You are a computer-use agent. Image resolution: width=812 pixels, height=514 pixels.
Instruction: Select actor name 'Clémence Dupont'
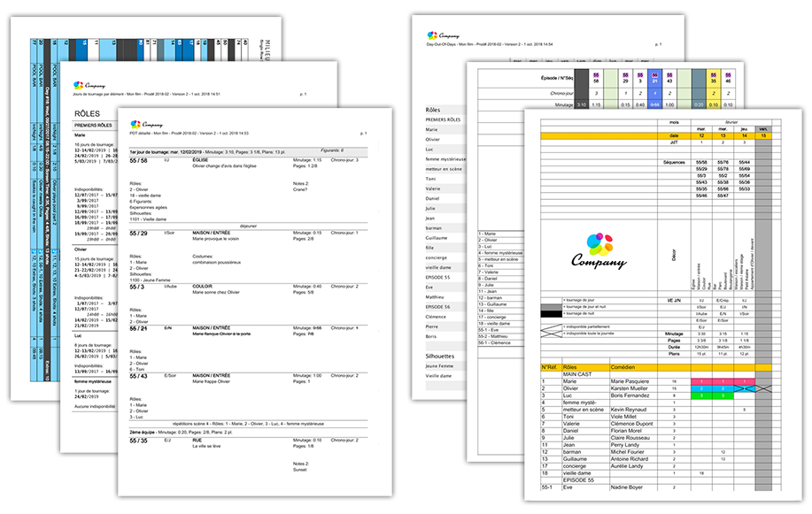click(x=631, y=424)
